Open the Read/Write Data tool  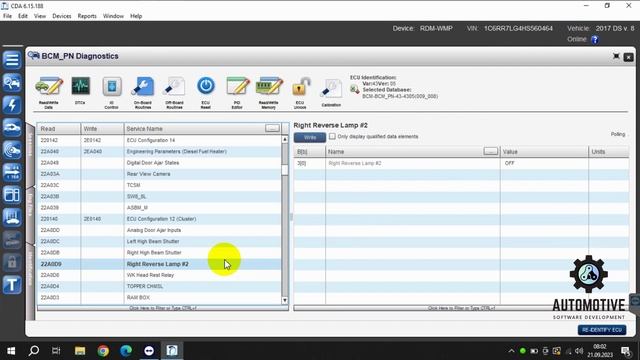[49, 93]
